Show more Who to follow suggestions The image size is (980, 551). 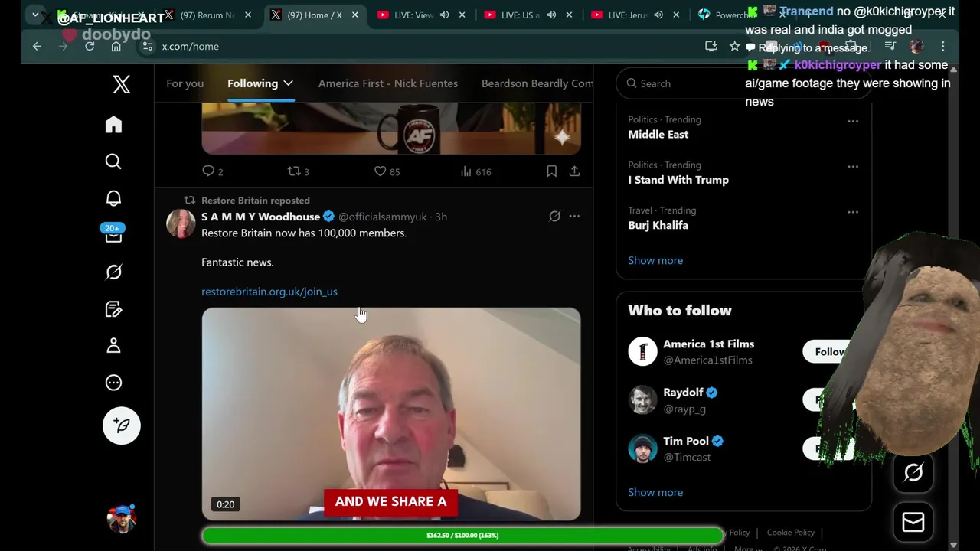(x=655, y=492)
